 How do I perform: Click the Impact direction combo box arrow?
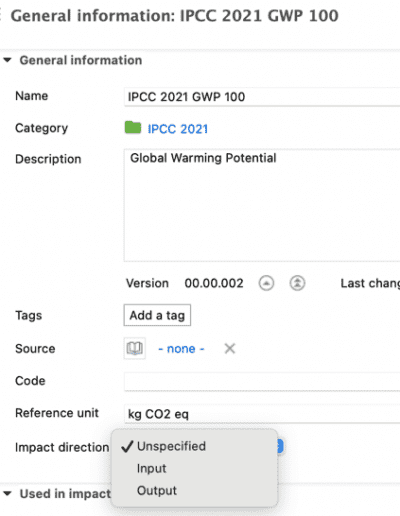coord(280,446)
